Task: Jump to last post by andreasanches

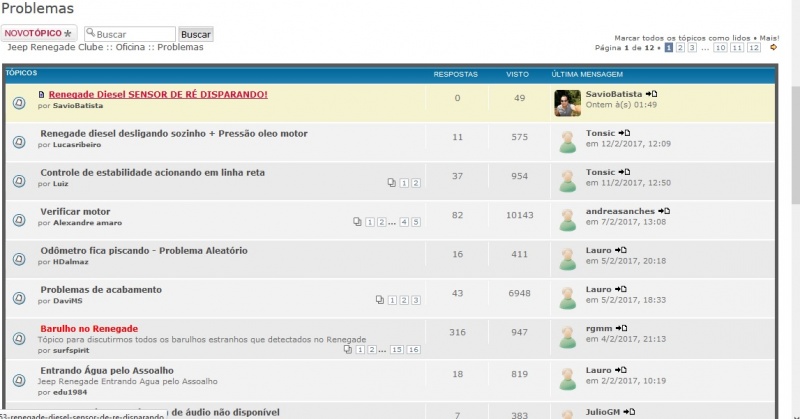Action: 664,211
